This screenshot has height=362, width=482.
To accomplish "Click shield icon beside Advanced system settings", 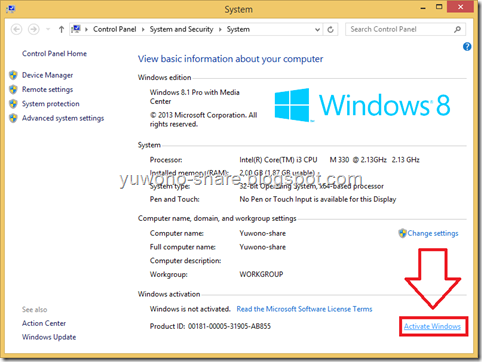I will click(13, 118).
